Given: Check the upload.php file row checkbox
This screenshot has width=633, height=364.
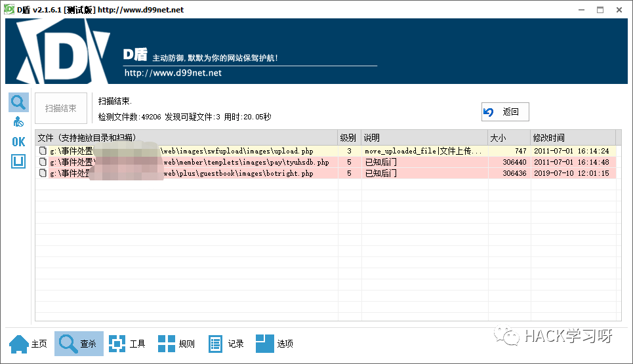Looking at the screenshot, I should pyautogui.click(x=43, y=151).
